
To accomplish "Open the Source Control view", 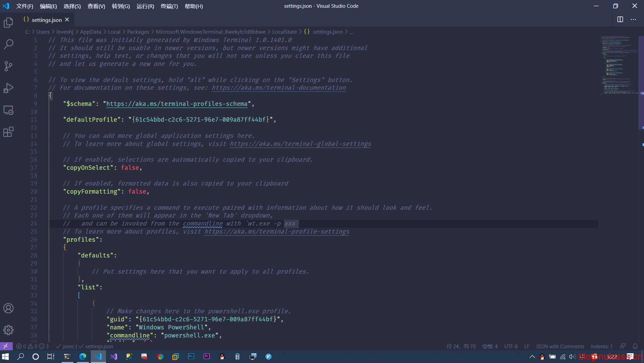I will click(8, 66).
